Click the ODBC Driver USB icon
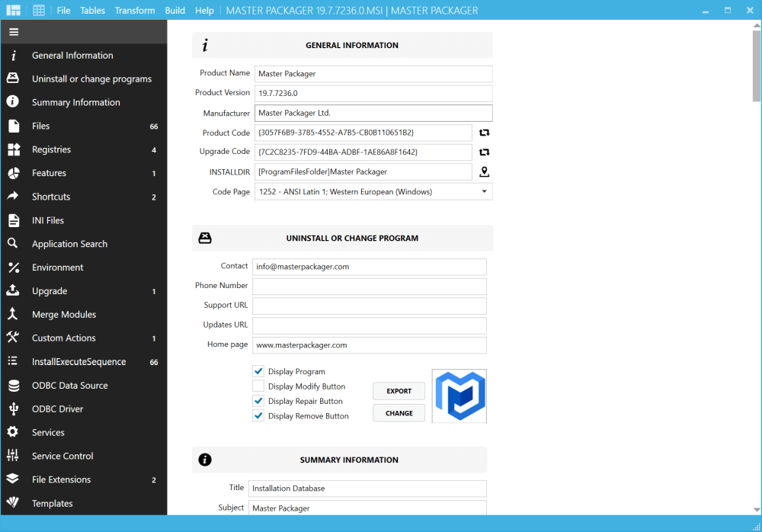The image size is (762, 532). pyautogui.click(x=14, y=409)
